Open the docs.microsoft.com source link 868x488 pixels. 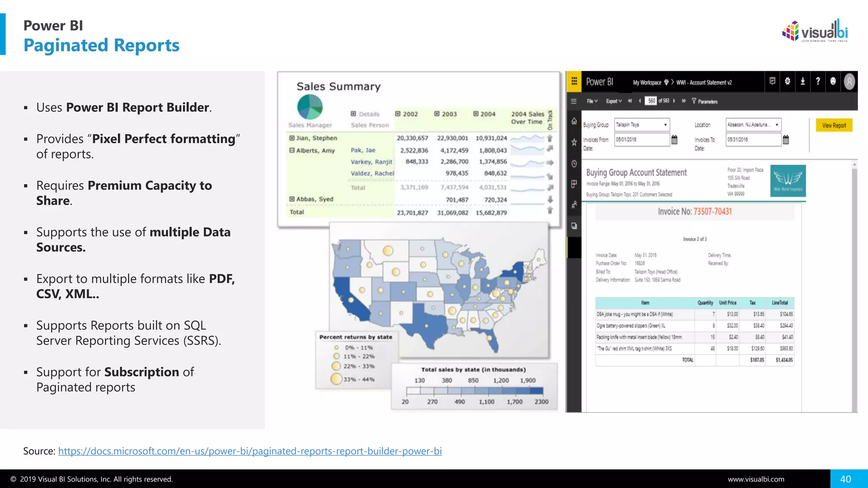(x=250, y=451)
